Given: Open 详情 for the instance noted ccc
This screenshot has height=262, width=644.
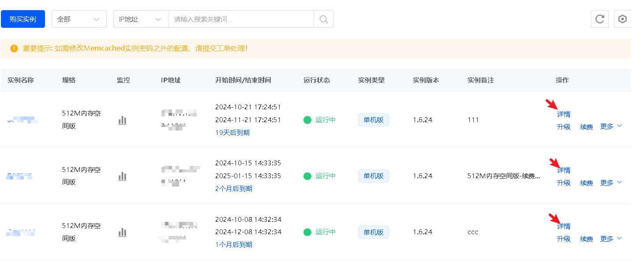Looking at the screenshot, I should tap(563, 226).
